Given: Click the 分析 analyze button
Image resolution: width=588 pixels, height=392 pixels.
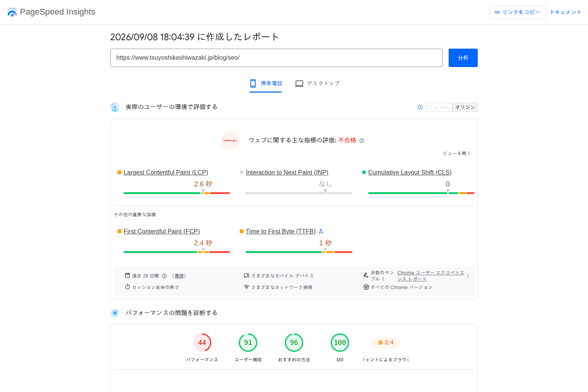Looking at the screenshot, I should coord(463,58).
